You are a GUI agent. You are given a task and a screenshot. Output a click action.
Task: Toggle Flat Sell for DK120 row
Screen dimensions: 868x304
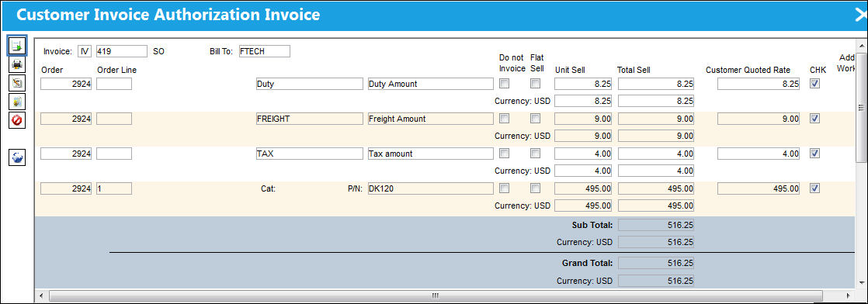coord(535,188)
